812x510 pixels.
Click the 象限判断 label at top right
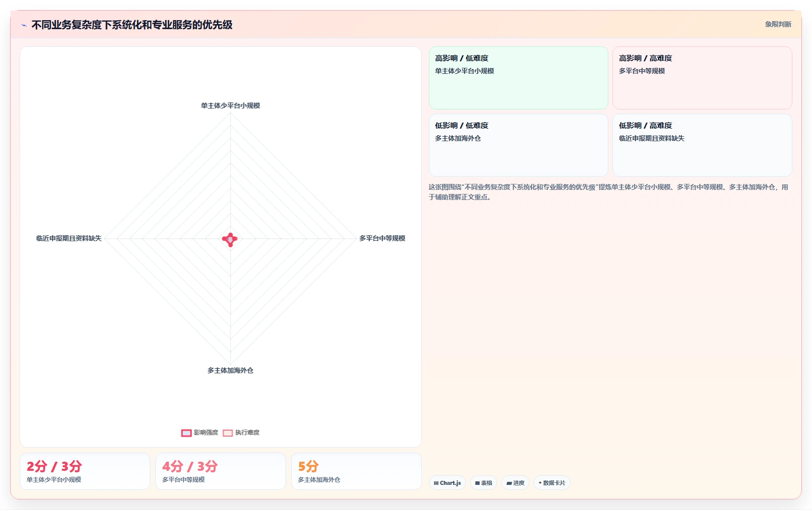tap(778, 24)
